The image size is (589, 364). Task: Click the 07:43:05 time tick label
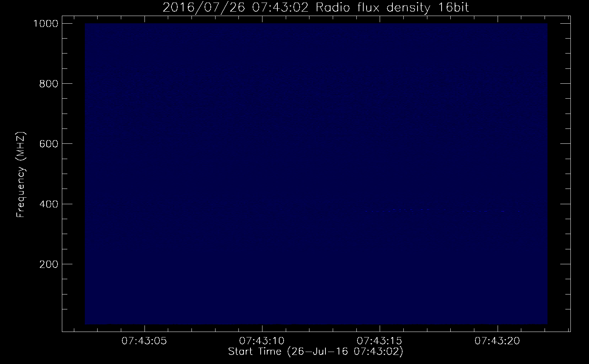(x=144, y=341)
